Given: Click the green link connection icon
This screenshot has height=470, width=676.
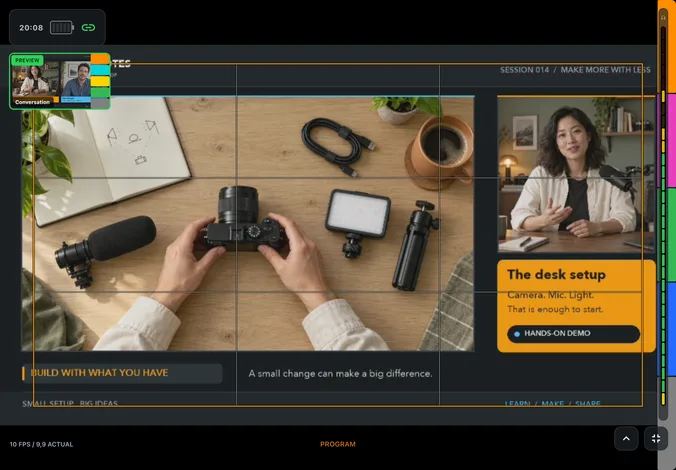Looking at the screenshot, I should click(x=88, y=28).
